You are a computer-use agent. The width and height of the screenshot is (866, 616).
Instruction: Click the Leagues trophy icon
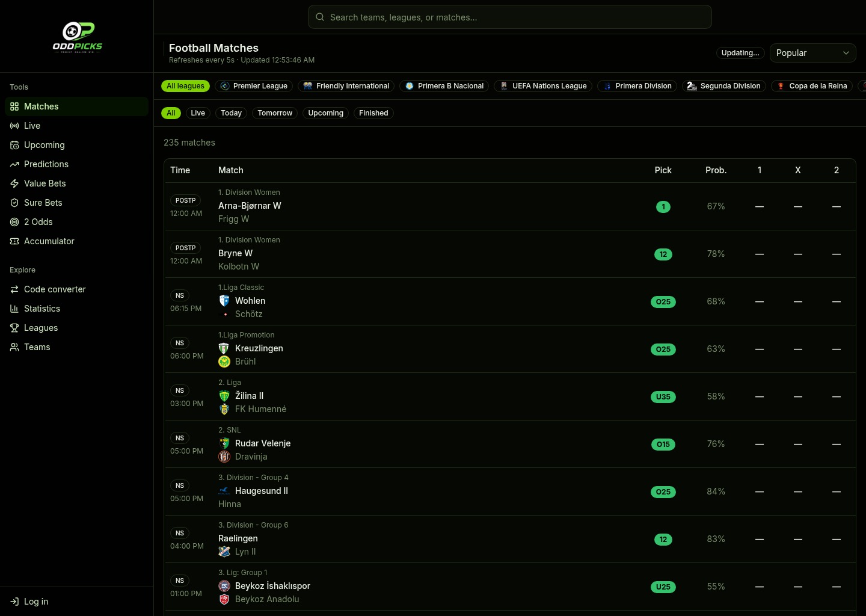[14, 328]
